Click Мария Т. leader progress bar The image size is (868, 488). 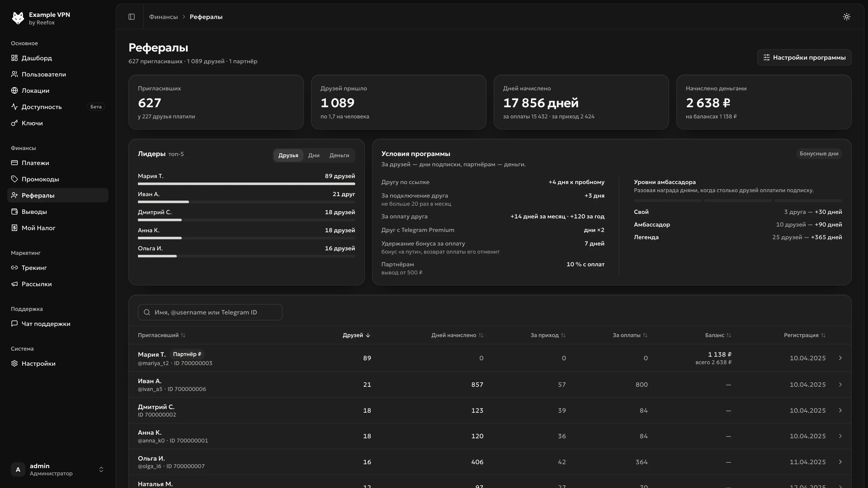tap(246, 184)
